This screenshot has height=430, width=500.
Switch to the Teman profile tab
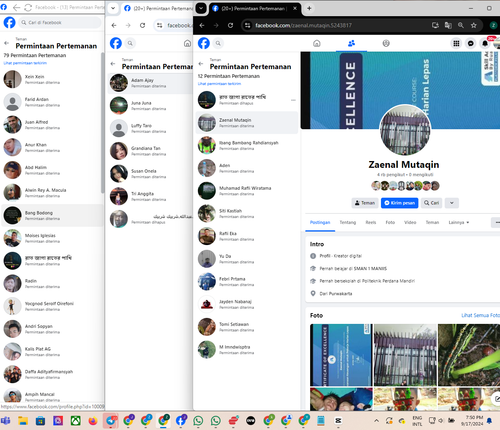pyautogui.click(x=432, y=222)
